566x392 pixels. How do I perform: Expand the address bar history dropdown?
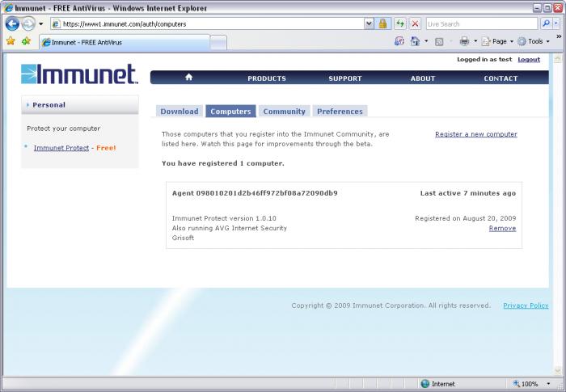[369, 24]
